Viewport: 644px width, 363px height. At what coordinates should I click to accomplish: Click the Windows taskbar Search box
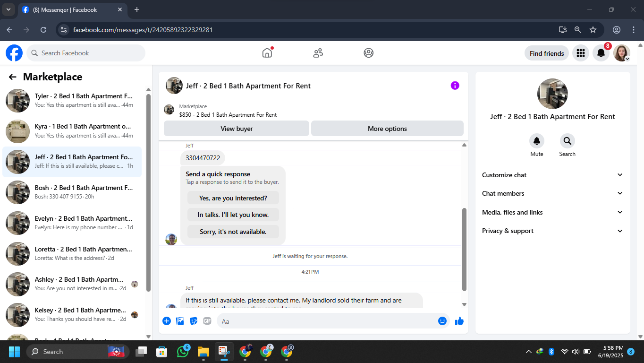(78, 352)
